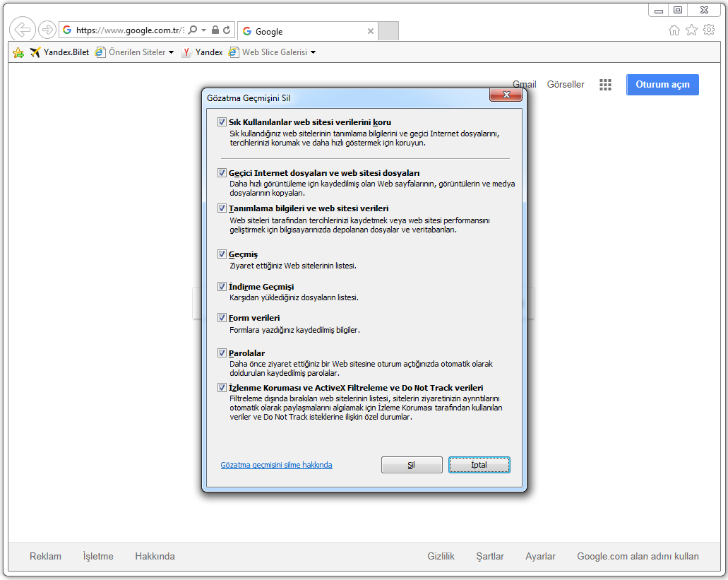Expand the Önerilen Siteler dropdown
The height and width of the screenshot is (580, 728).
(x=171, y=52)
